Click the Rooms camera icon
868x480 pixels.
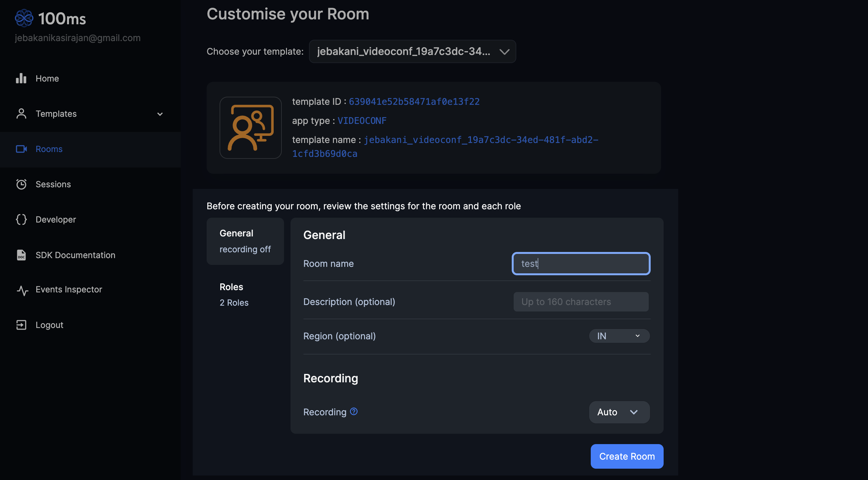(21, 149)
